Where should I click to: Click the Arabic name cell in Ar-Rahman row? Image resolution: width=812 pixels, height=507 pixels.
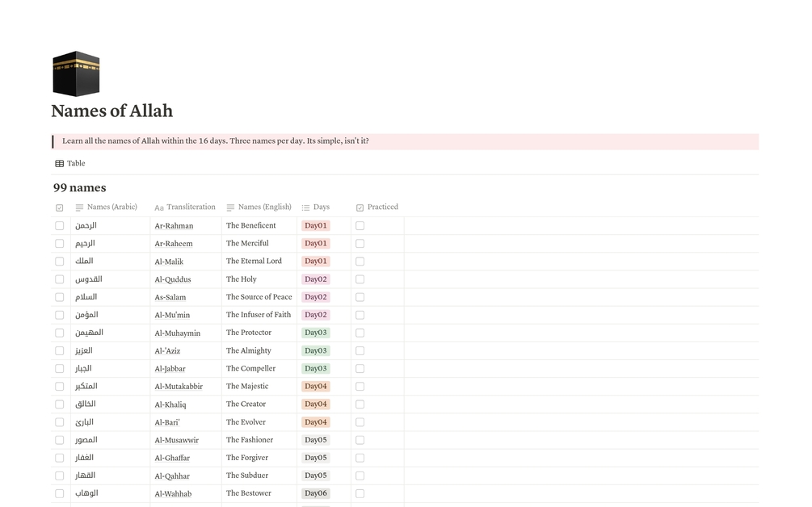tap(111, 225)
